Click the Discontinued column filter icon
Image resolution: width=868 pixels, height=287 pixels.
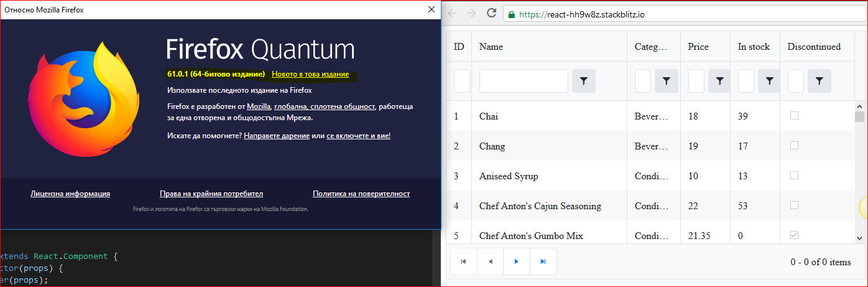click(x=819, y=81)
